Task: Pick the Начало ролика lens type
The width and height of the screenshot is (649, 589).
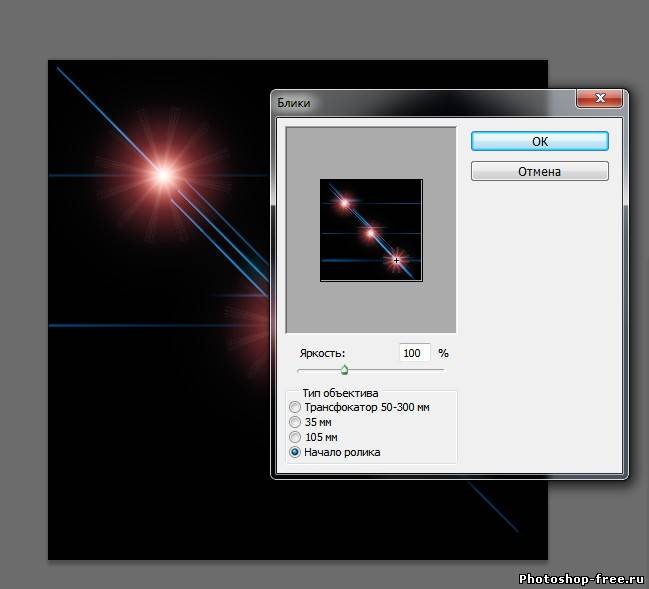Action: 294,452
